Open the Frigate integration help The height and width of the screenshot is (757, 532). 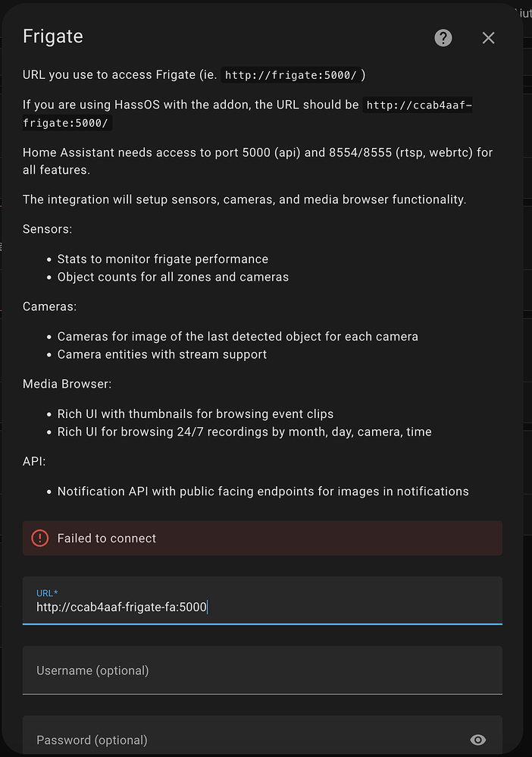[443, 37]
